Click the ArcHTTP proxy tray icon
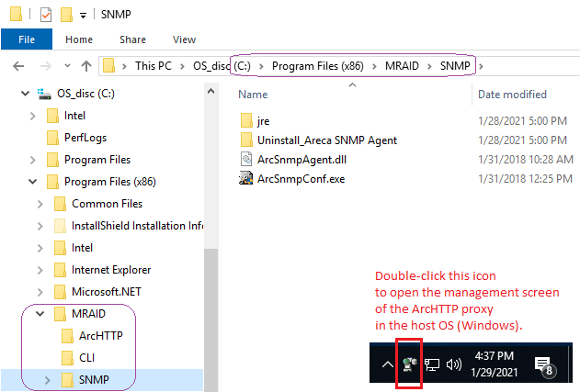The height and width of the screenshot is (392, 580). (409, 364)
